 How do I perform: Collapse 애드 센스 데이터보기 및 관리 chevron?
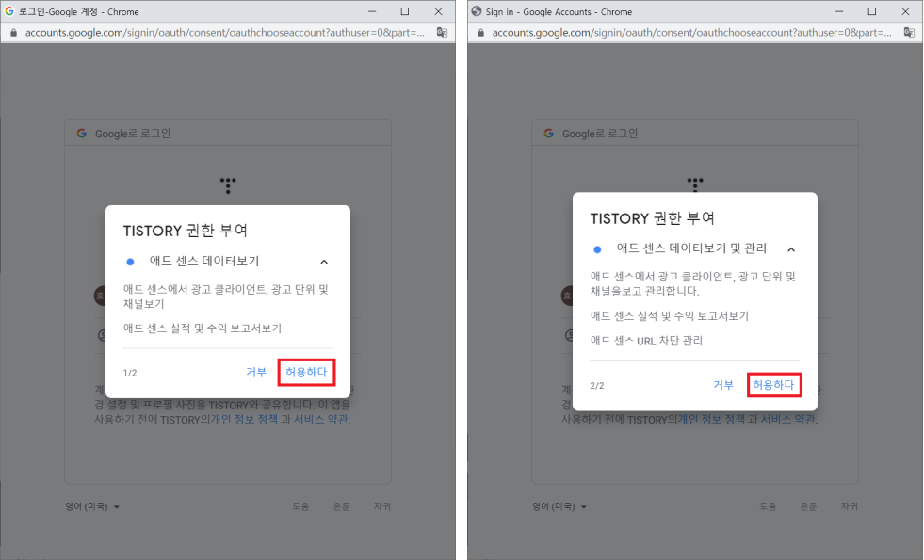[791, 249]
